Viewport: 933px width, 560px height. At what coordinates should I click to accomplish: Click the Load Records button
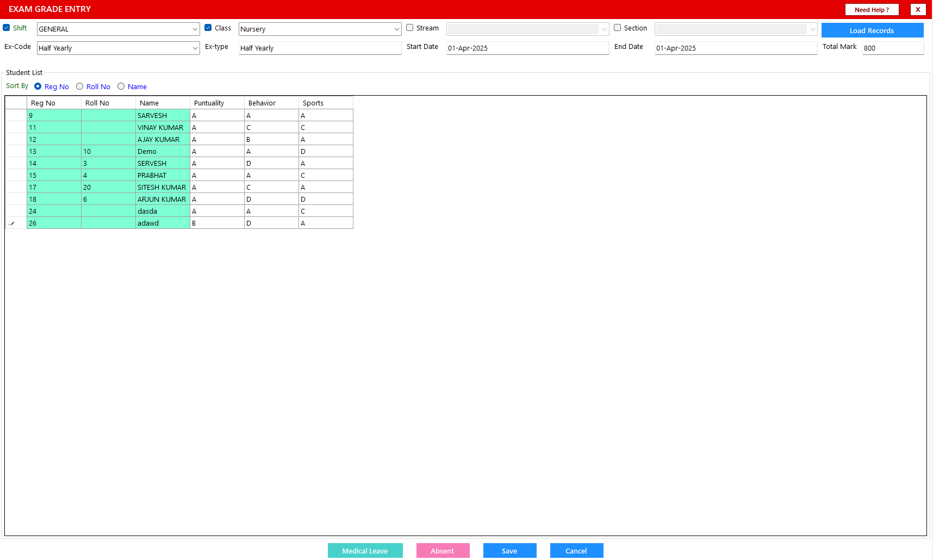873,30
